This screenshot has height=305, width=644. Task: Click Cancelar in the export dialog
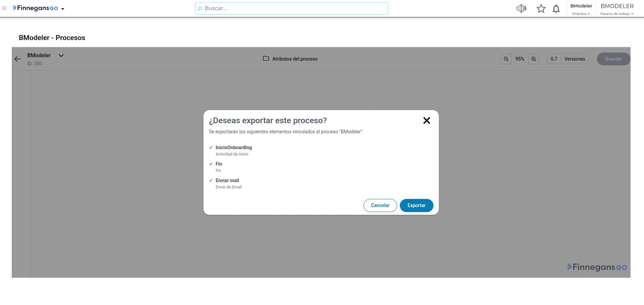coord(380,205)
